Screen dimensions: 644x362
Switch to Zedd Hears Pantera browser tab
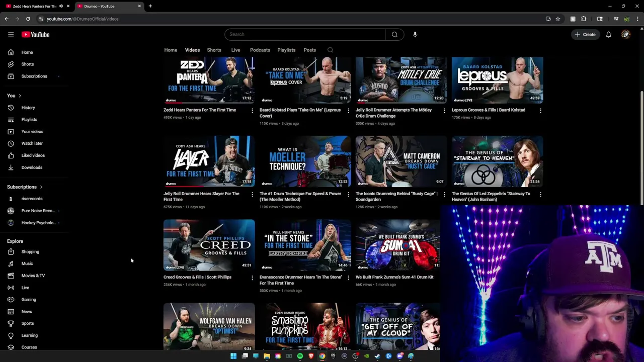pos(34,6)
